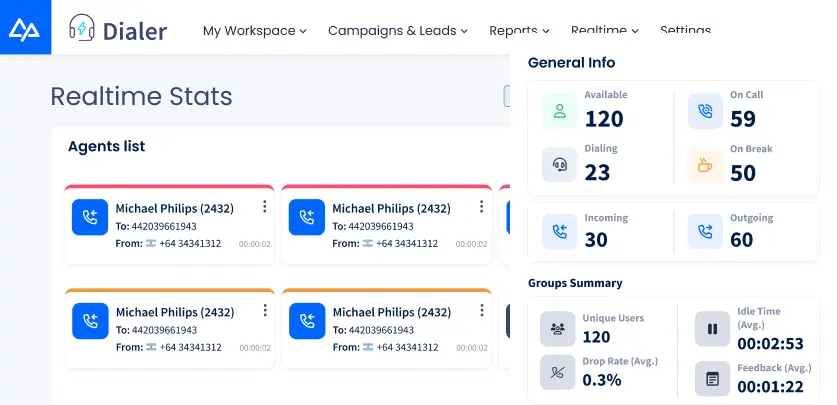
Task: Click the On Call phone icon
Action: (705, 111)
